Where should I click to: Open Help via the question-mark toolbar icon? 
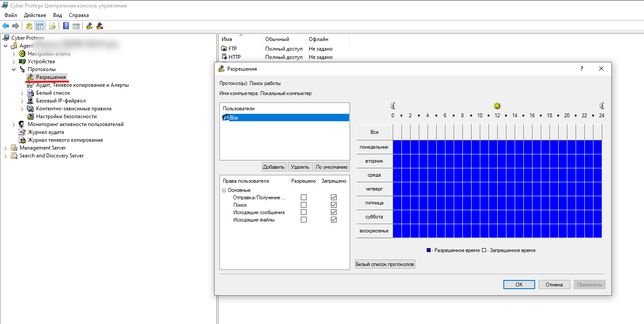(66, 26)
